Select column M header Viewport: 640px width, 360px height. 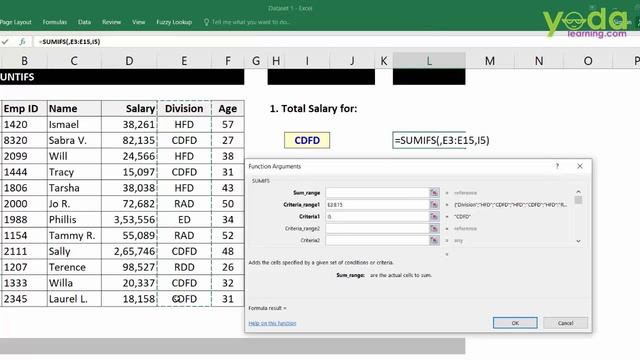pos(490,61)
